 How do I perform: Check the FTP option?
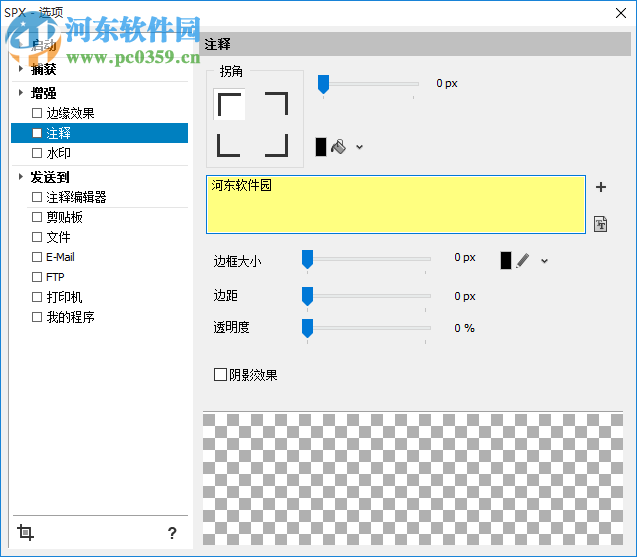coord(37,277)
